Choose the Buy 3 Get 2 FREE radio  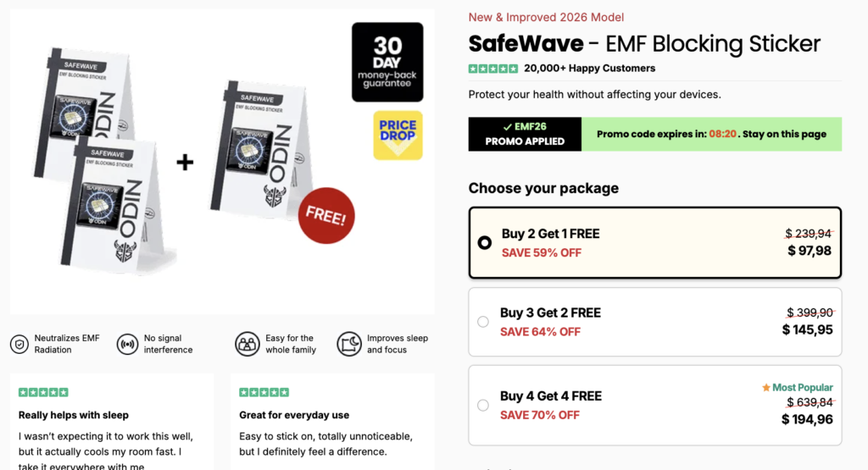[483, 322]
